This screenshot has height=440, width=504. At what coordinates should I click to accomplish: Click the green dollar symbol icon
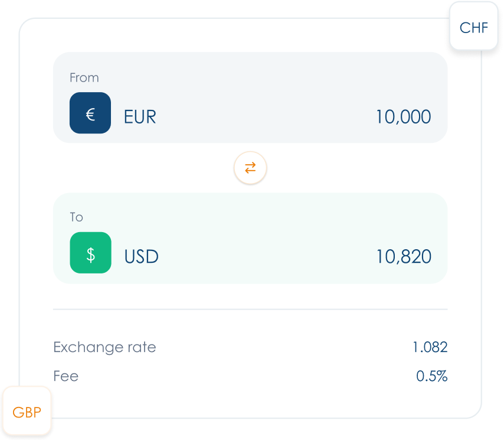[90, 253]
